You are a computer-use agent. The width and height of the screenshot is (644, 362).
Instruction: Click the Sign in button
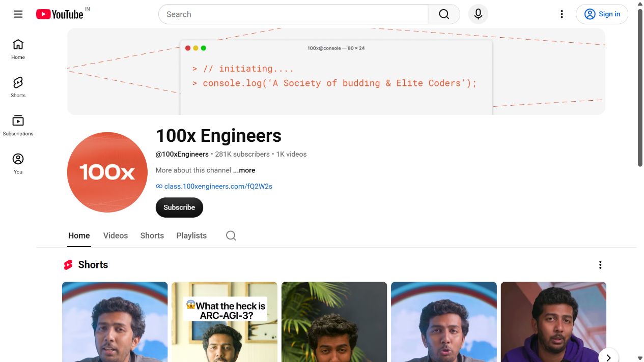coord(602,14)
